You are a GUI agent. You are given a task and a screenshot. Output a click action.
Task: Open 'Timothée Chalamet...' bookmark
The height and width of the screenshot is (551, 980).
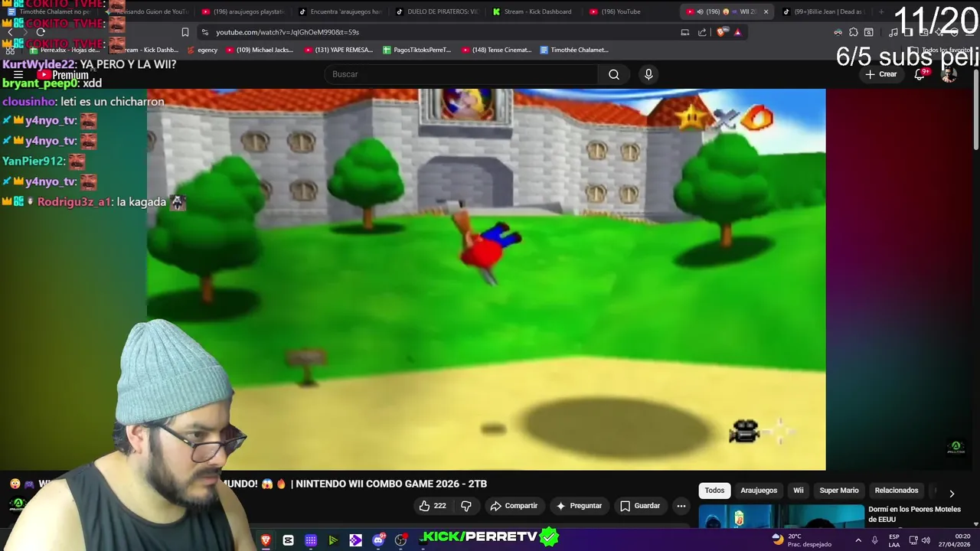tap(574, 50)
